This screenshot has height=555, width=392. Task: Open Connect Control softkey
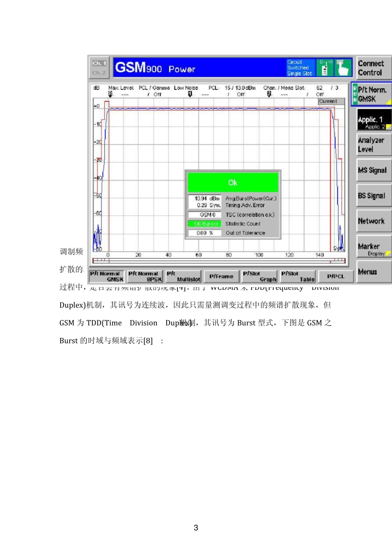[x=373, y=68]
